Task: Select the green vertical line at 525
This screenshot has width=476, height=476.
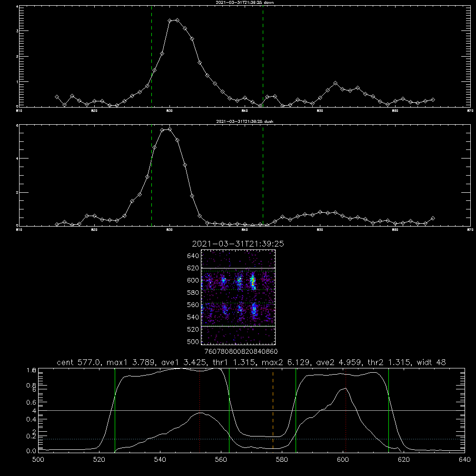Action: coord(115,410)
